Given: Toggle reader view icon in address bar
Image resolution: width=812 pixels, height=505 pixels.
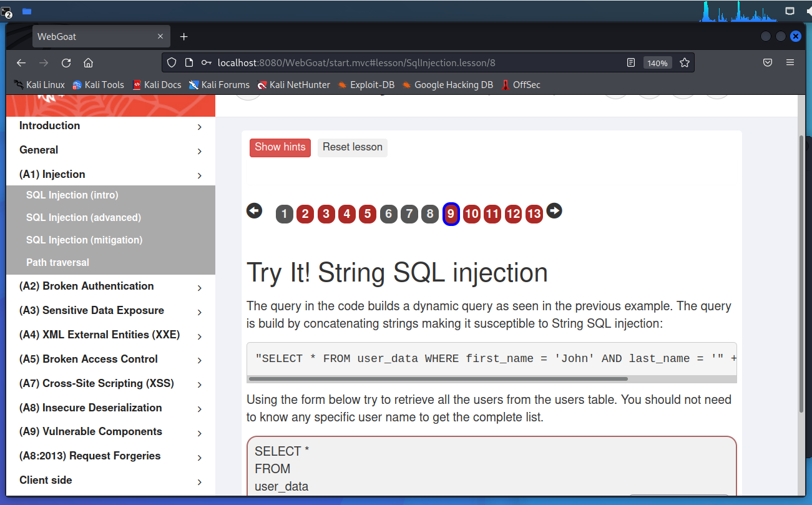Looking at the screenshot, I should coord(631,63).
